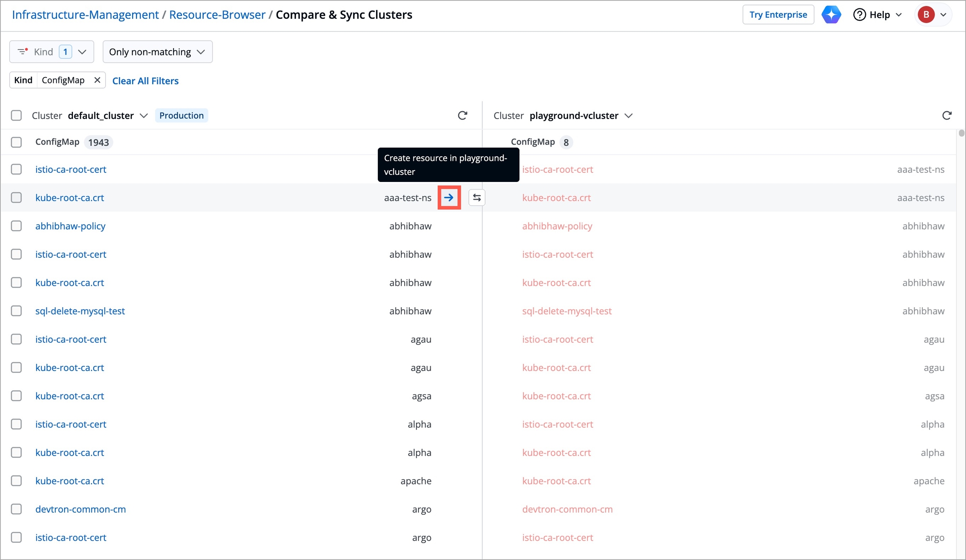Viewport: 966px width, 560px height.
Task: Refresh the playground-vcluster resource list
Action: point(947,115)
